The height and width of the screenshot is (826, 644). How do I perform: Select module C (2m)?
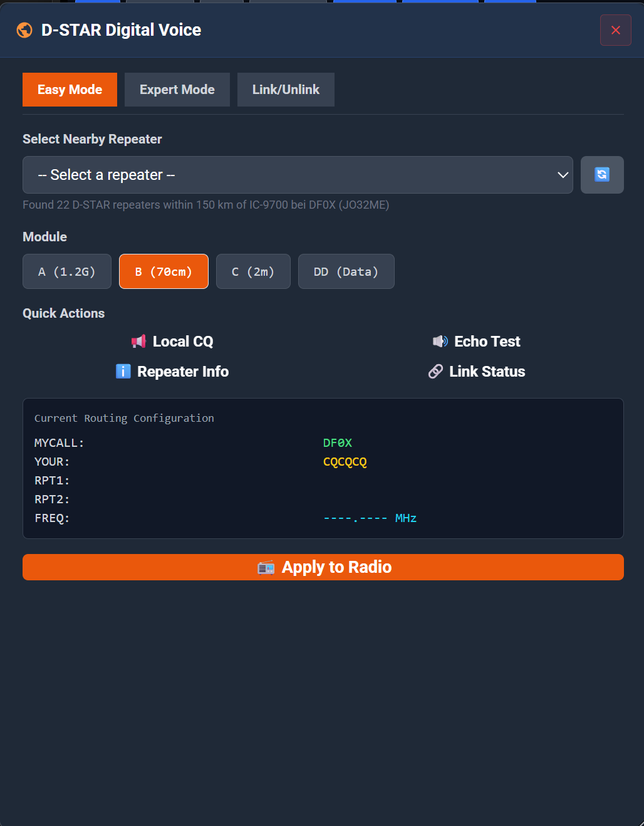point(253,271)
